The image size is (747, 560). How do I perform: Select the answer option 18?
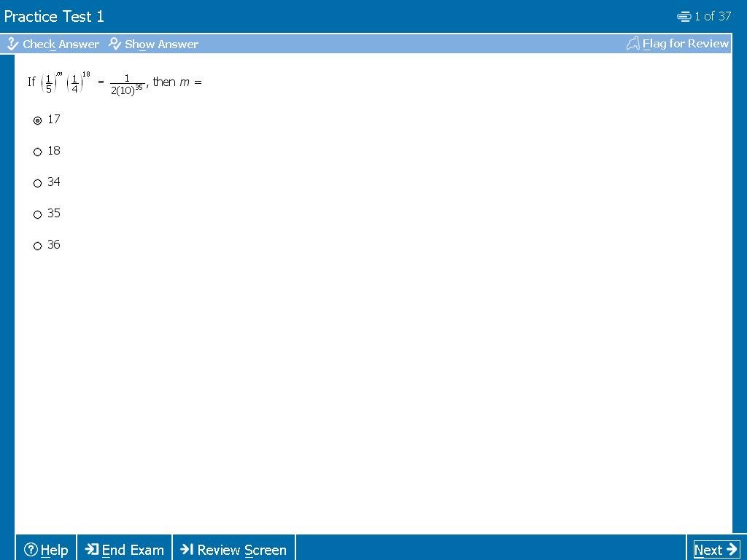pos(38,152)
